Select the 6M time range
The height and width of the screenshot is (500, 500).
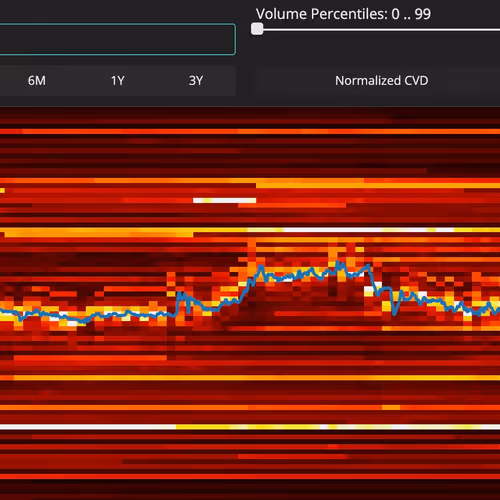pos(37,81)
